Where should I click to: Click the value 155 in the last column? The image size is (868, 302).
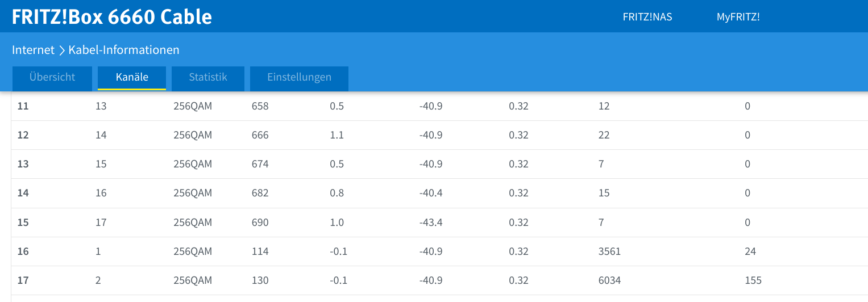click(753, 280)
